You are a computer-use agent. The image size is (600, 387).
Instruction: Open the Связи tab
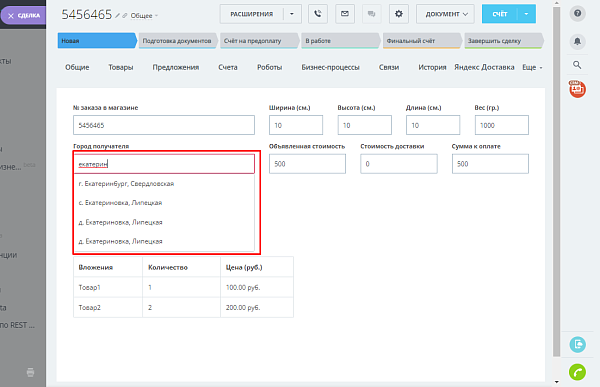[x=389, y=67]
